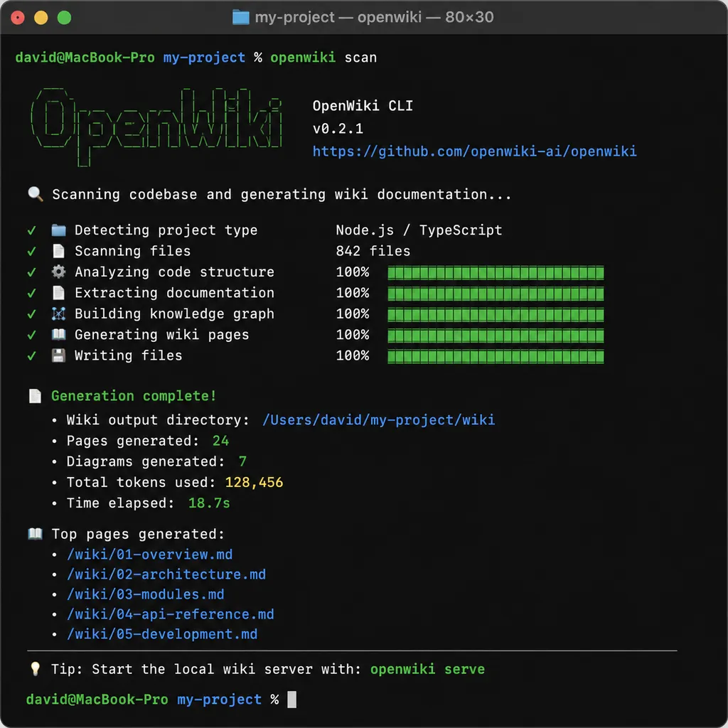Click the 'Top pages generated:' heading
728x728 pixels.
click(138, 534)
